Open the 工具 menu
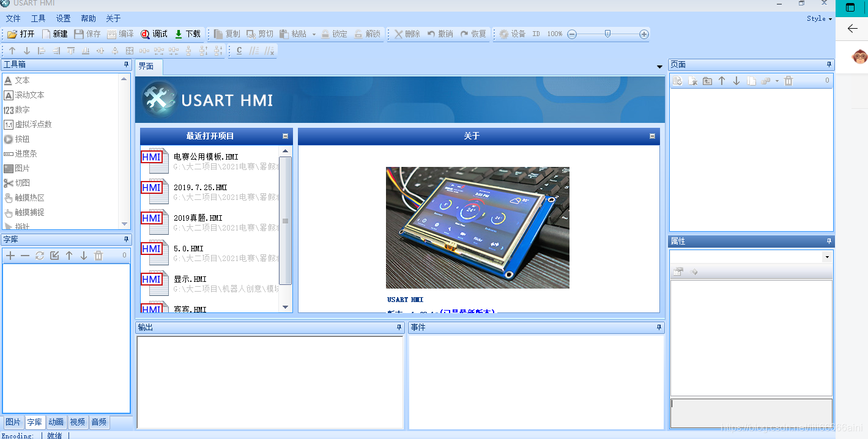Image resolution: width=868 pixels, height=439 pixels. click(38, 18)
